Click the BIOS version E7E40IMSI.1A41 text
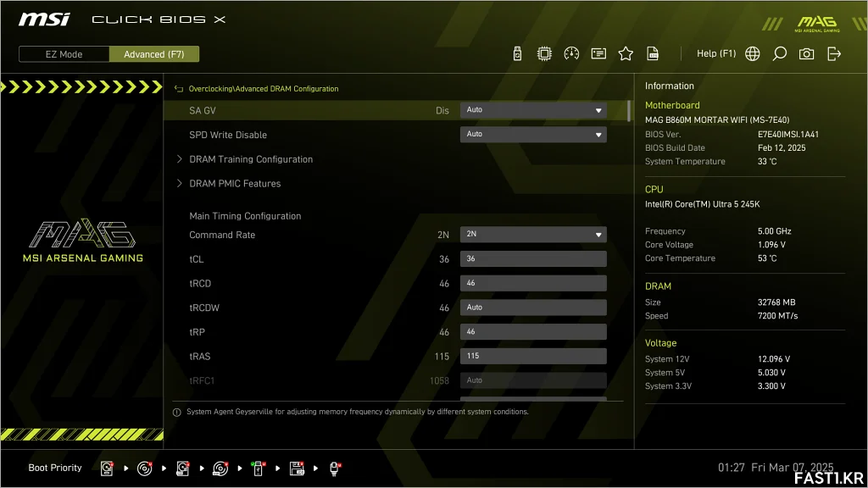The image size is (868, 488). point(788,135)
